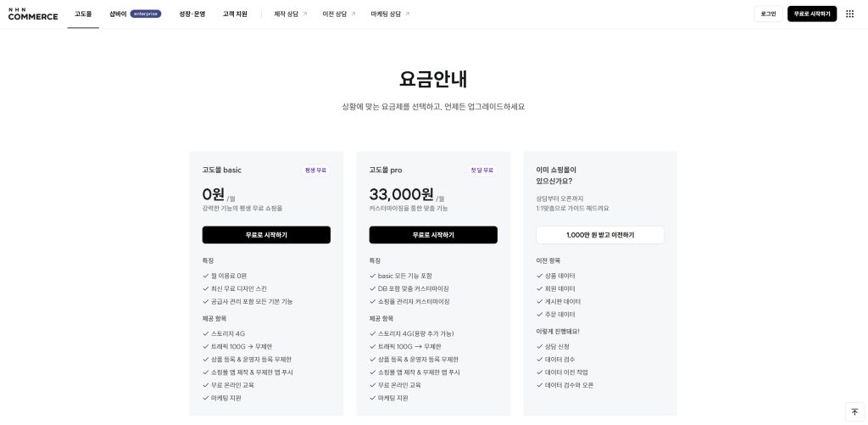The height and width of the screenshot is (425, 868).
Task: Open the 샵바이 menu item
Action: [118, 14]
